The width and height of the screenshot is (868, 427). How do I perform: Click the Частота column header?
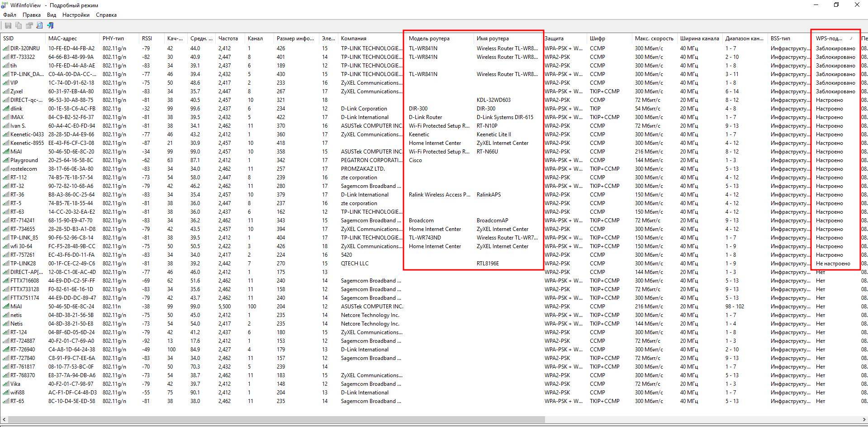click(x=228, y=38)
